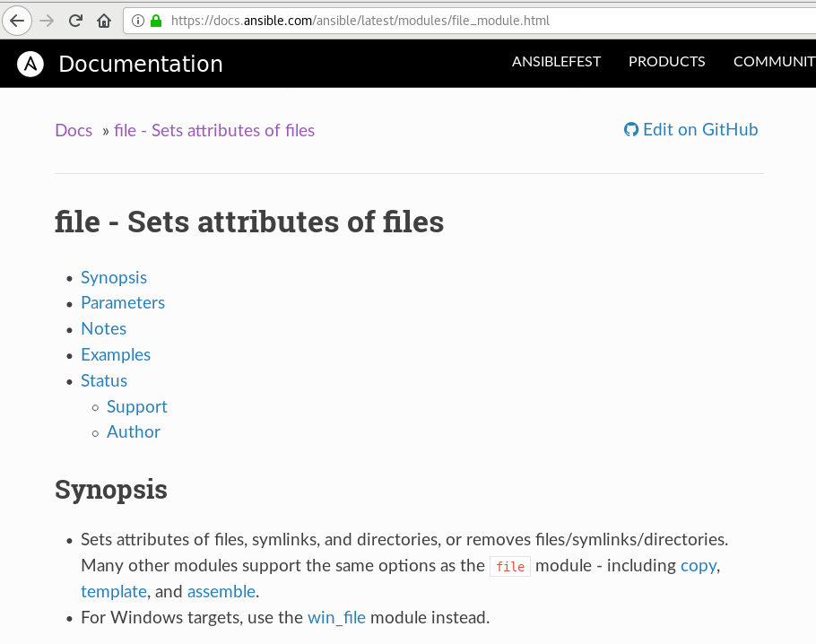Jump to Synopsis section in contents
The height and width of the screenshot is (644, 816).
click(x=114, y=278)
